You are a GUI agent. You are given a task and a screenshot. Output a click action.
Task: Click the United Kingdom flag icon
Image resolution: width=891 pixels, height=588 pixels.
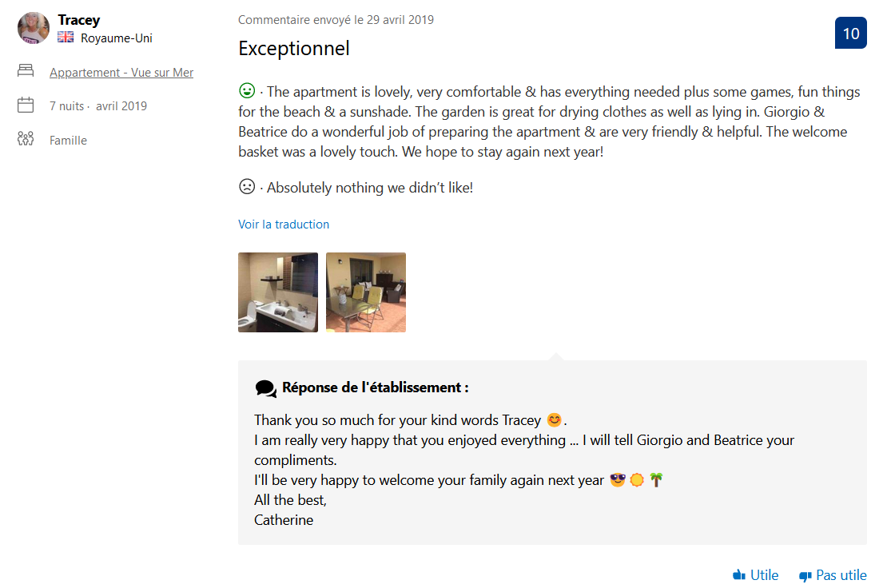pyautogui.click(x=66, y=38)
